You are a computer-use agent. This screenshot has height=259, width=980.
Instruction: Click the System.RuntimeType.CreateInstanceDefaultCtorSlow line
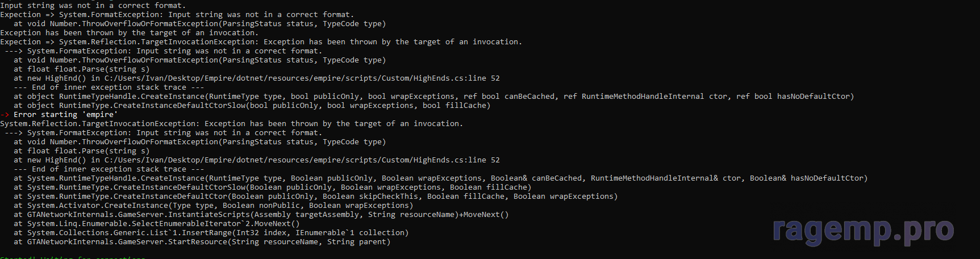(272, 187)
